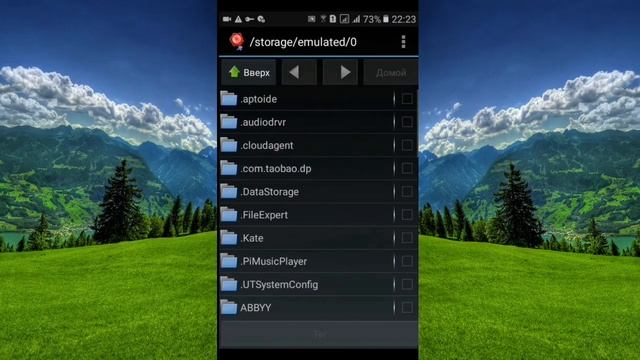Select the .DataStorage folder name

pos(269,192)
